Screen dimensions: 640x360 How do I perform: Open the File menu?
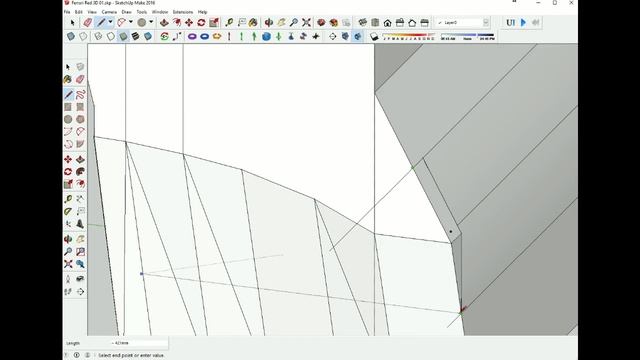67,12
